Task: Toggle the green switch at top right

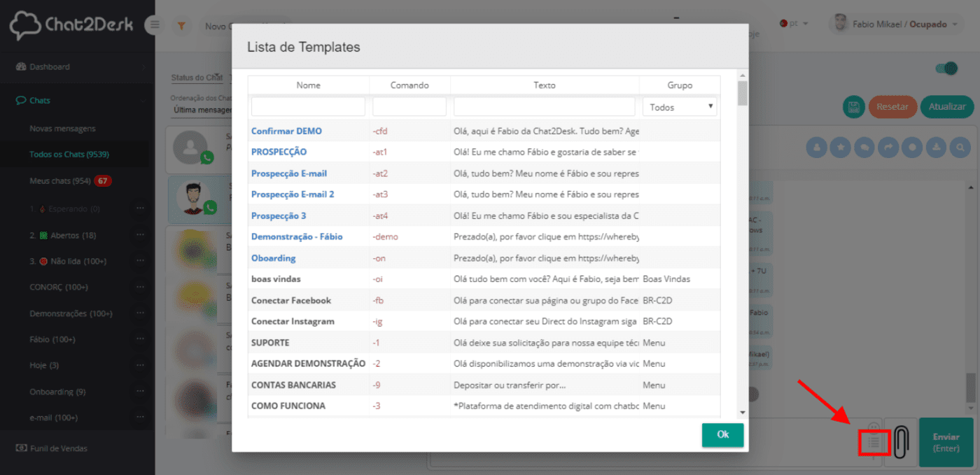Action: [946, 69]
